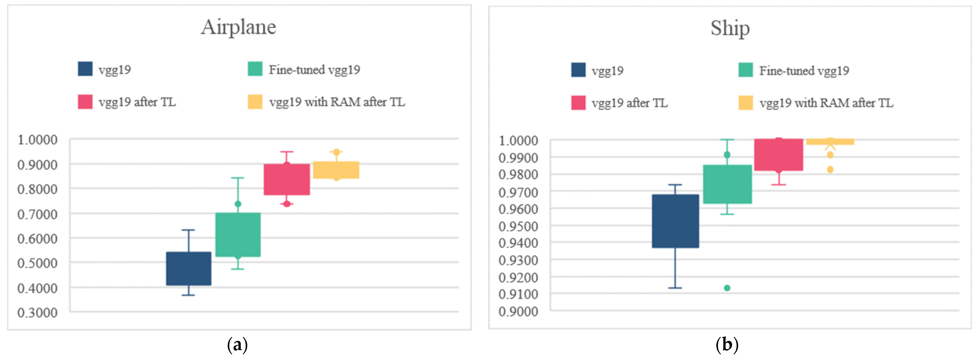The width and height of the screenshot is (980, 360).
Task: Click the 0.9000 axis label in Ship chart
Action: pos(519,312)
